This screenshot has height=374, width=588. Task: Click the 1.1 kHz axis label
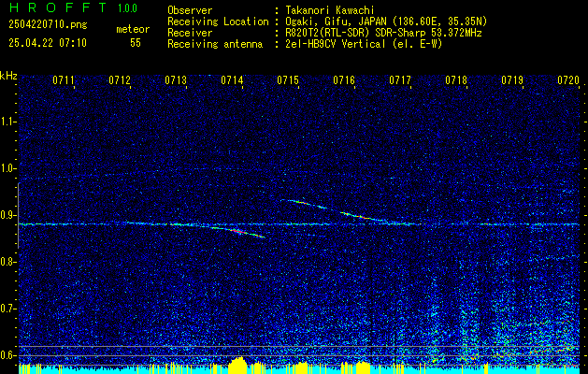click(x=7, y=122)
